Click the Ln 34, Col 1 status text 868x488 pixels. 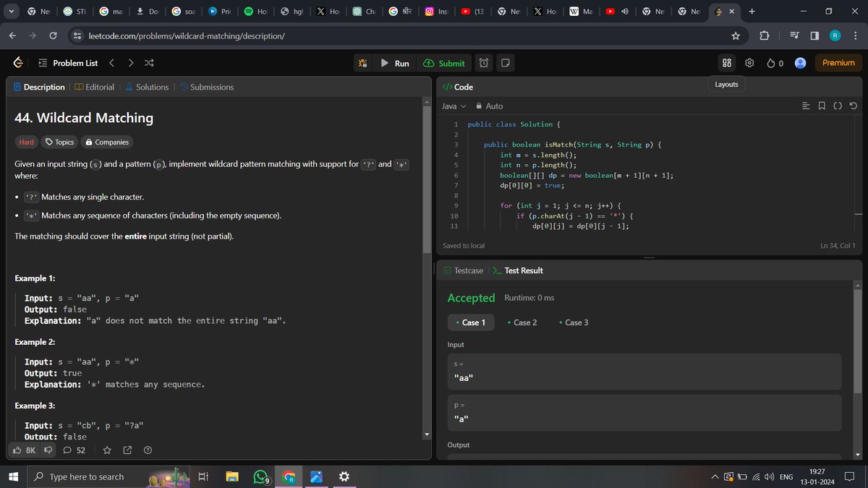(838, 246)
